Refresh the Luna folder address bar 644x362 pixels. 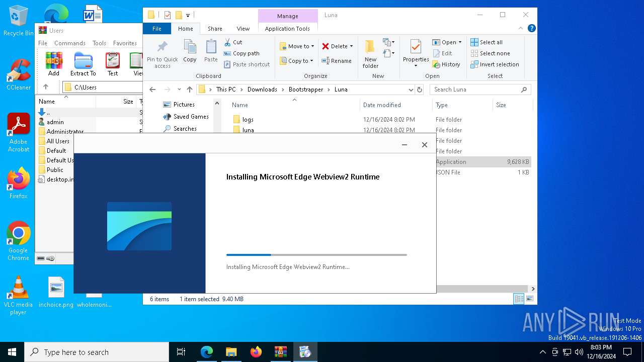(420, 89)
